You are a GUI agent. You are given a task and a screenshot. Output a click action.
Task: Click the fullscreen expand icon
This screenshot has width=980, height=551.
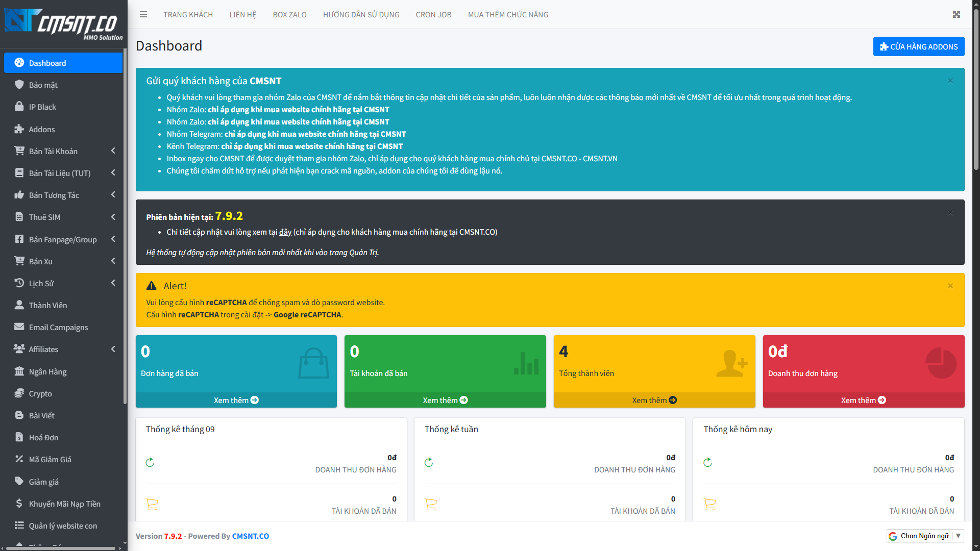[957, 14]
